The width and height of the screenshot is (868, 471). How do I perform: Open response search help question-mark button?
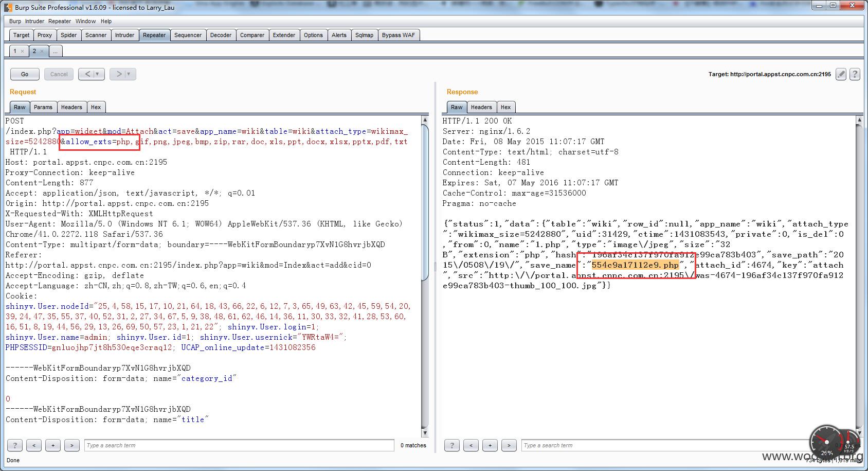[451, 445]
